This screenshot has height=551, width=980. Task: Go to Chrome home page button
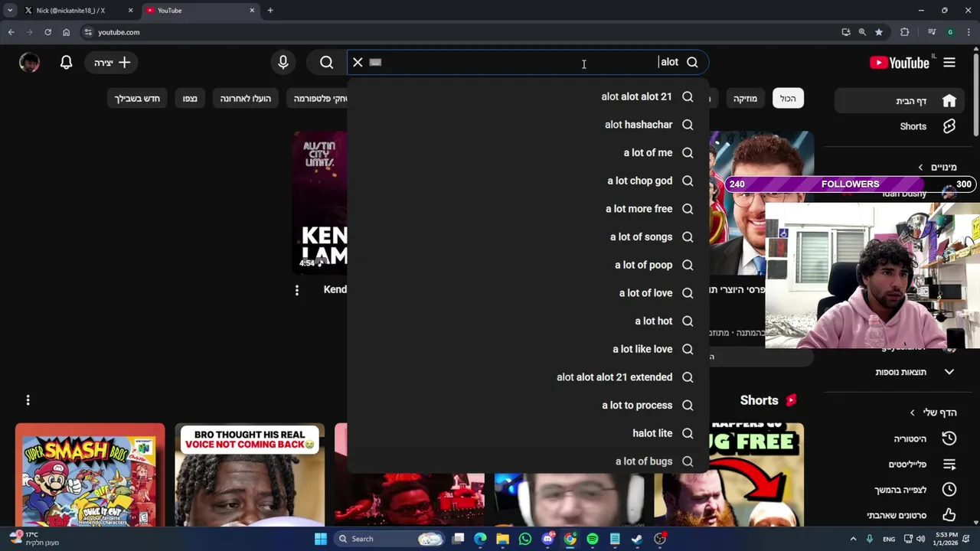click(x=66, y=32)
